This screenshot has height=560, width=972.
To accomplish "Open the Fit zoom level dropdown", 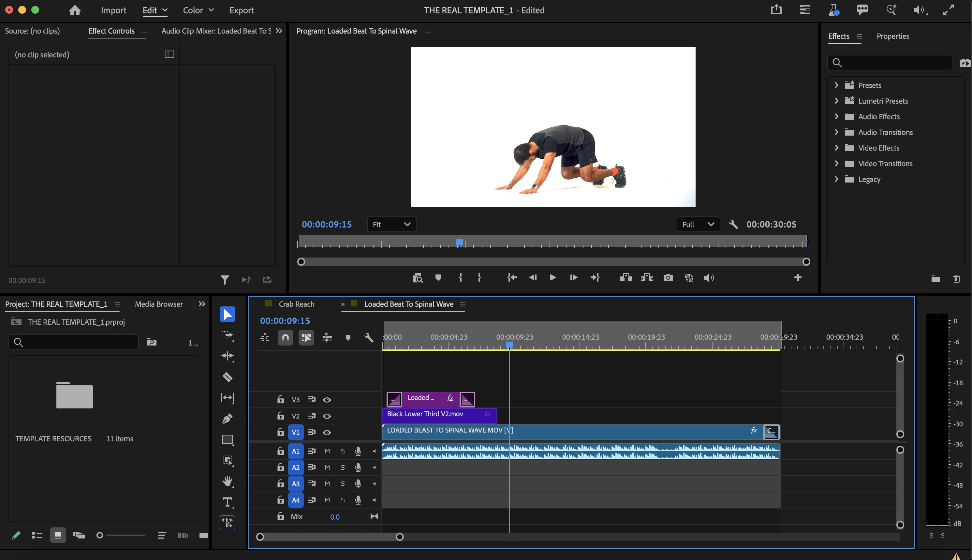I will (x=391, y=224).
